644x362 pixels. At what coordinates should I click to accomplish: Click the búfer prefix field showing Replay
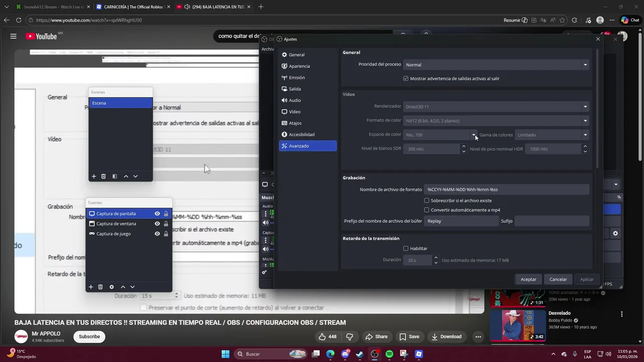[x=461, y=221]
